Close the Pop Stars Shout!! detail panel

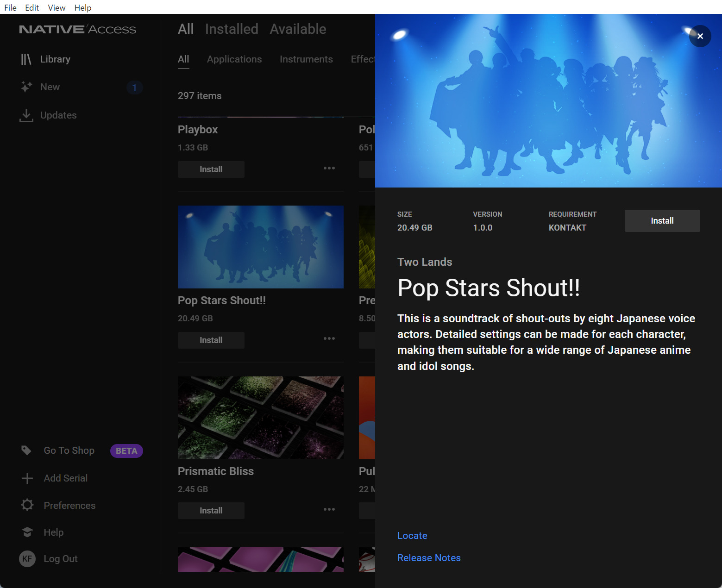click(x=700, y=36)
